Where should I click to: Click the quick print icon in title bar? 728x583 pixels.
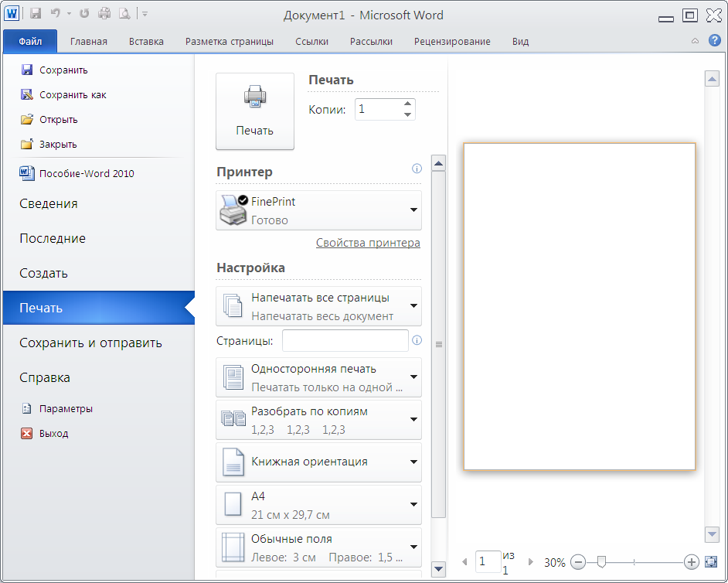[x=104, y=13]
